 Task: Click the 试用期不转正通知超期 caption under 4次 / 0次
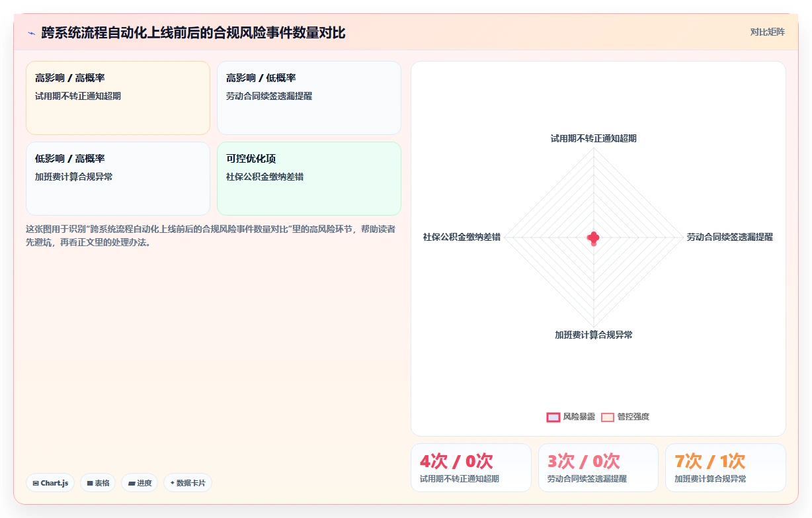[x=460, y=478]
